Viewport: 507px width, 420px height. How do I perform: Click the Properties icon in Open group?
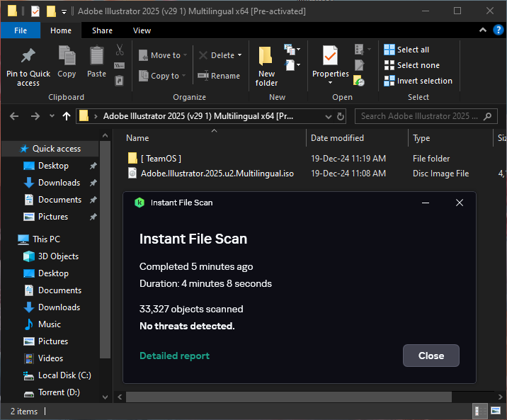coord(330,56)
